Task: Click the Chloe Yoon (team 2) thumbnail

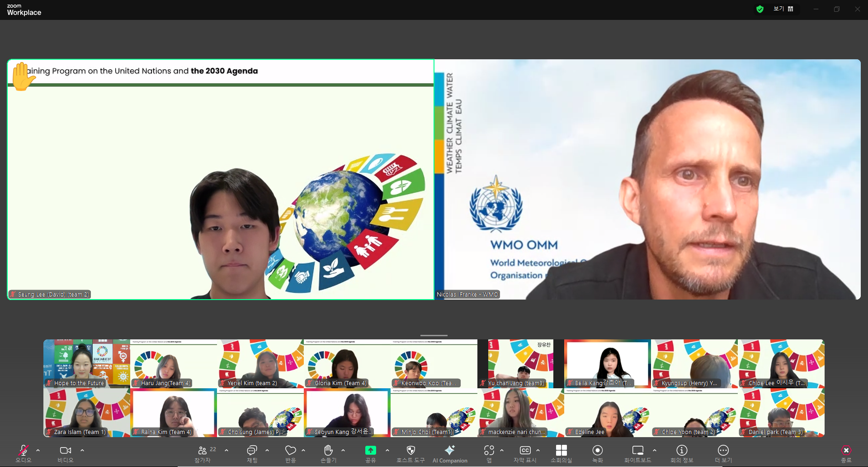Action: click(x=694, y=413)
